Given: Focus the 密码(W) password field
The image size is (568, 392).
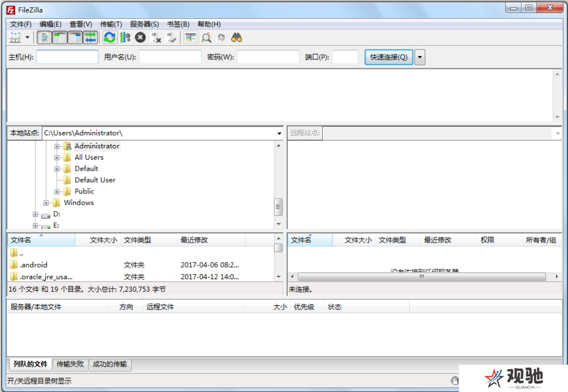Looking at the screenshot, I should point(268,57).
